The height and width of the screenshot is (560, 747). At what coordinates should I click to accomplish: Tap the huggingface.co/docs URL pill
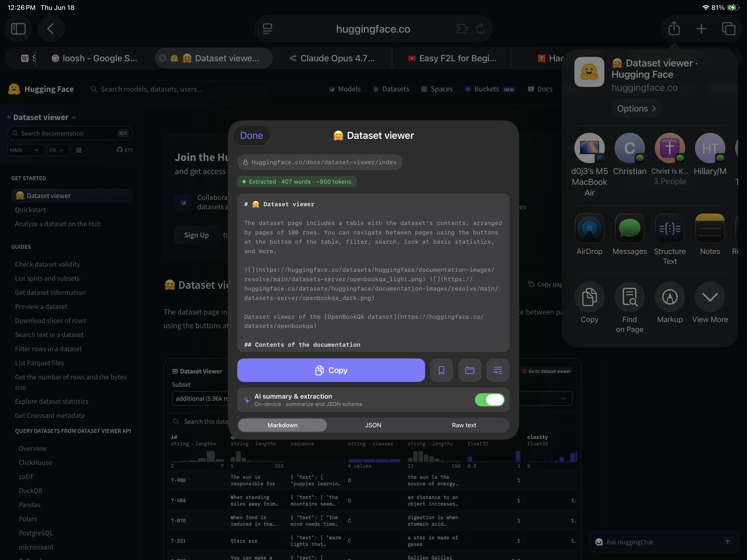tap(320, 162)
